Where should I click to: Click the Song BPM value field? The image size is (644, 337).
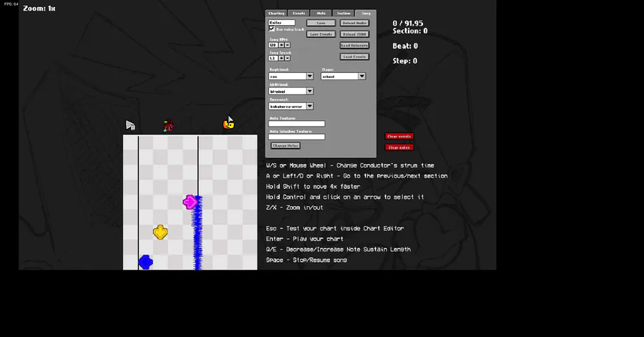[273, 45]
